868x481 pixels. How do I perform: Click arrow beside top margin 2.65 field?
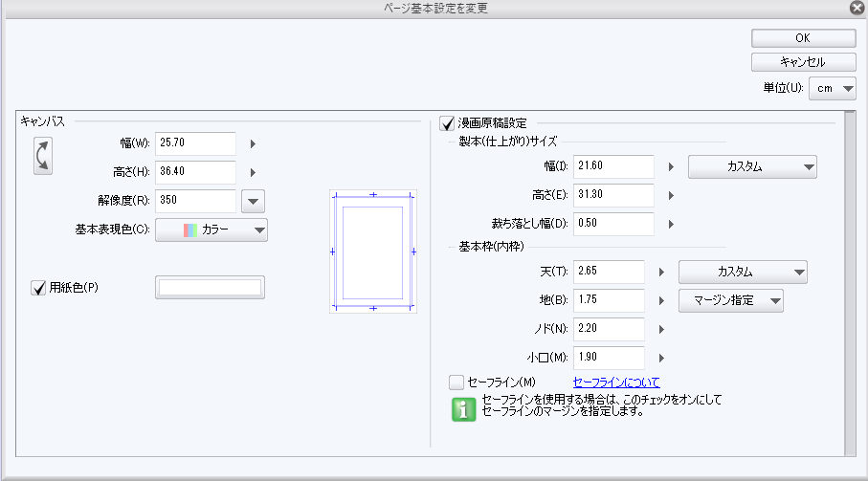click(661, 272)
